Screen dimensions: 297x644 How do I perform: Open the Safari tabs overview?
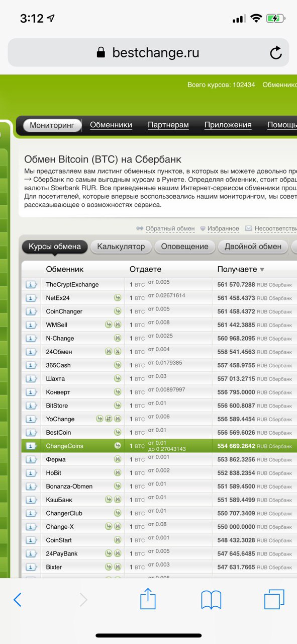pos(274,599)
